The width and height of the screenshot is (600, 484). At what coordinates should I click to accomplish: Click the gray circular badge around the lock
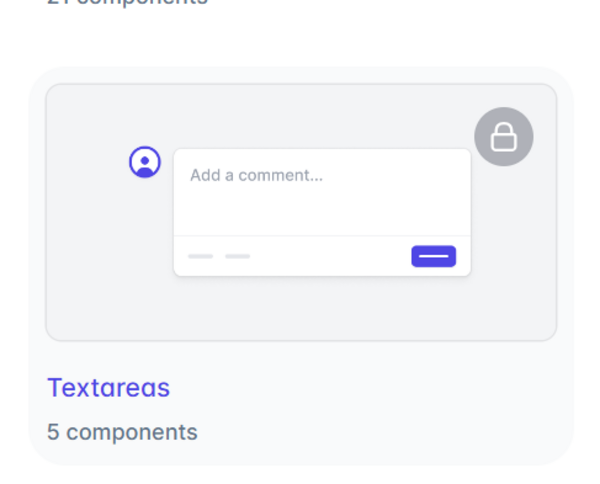coord(504,137)
